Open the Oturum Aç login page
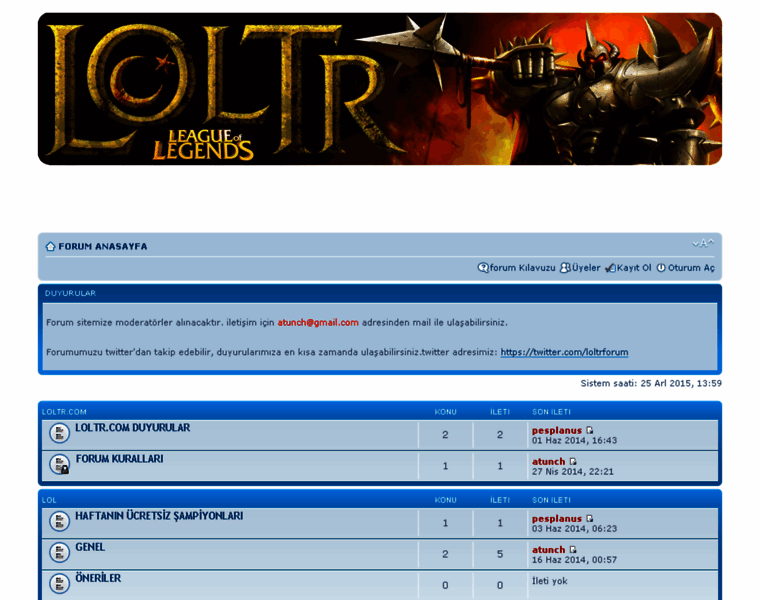Image resolution: width=760 pixels, height=600 pixels. coord(691,268)
